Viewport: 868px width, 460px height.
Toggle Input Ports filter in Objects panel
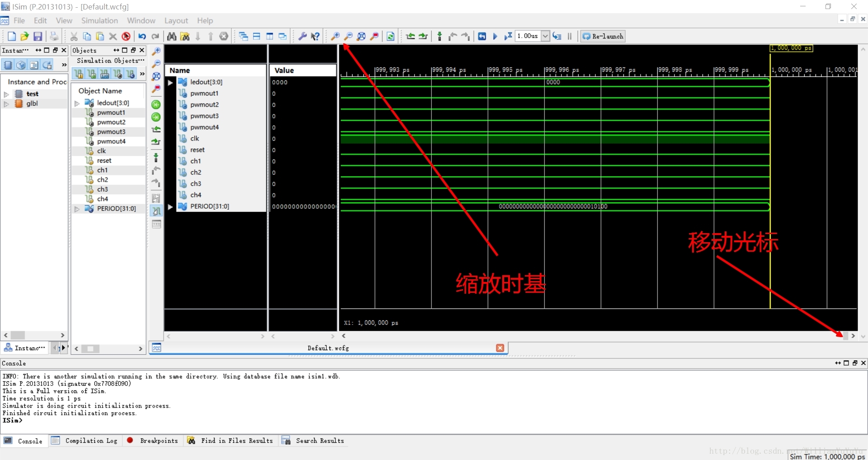coord(79,74)
